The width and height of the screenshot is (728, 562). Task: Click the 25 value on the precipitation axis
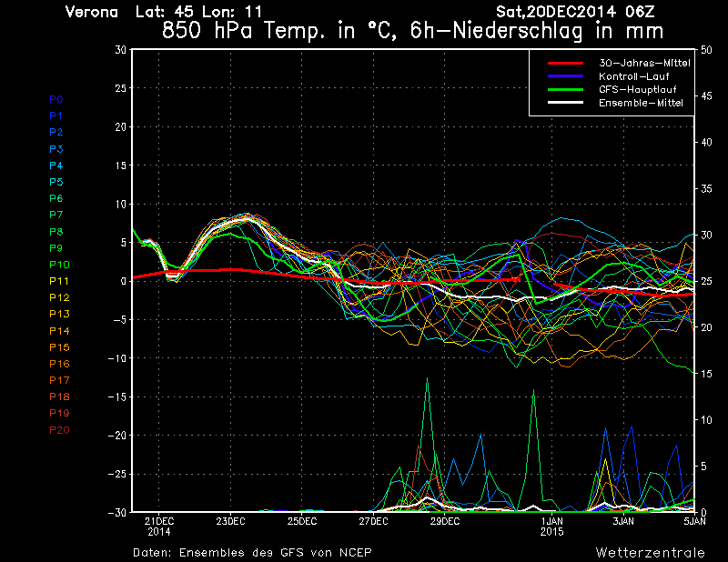coord(706,281)
